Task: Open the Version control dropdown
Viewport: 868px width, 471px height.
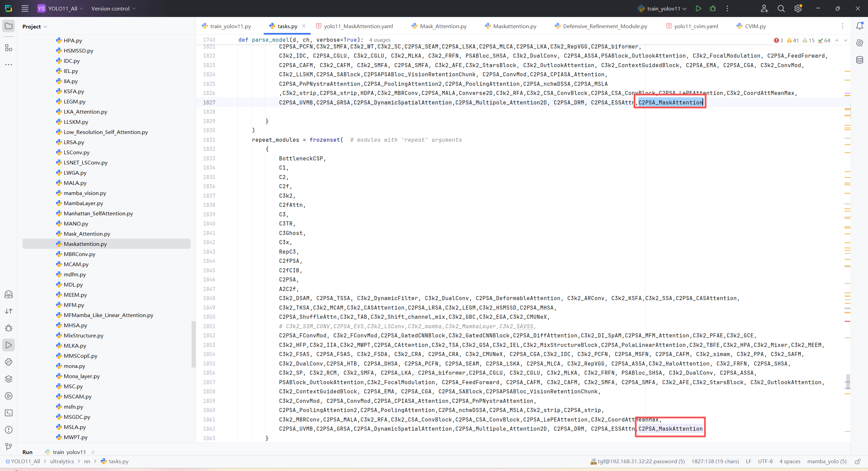Action: (113, 8)
